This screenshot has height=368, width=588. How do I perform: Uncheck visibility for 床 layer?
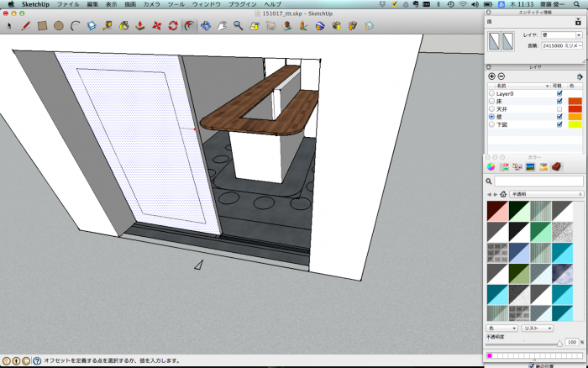[x=559, y=101]
